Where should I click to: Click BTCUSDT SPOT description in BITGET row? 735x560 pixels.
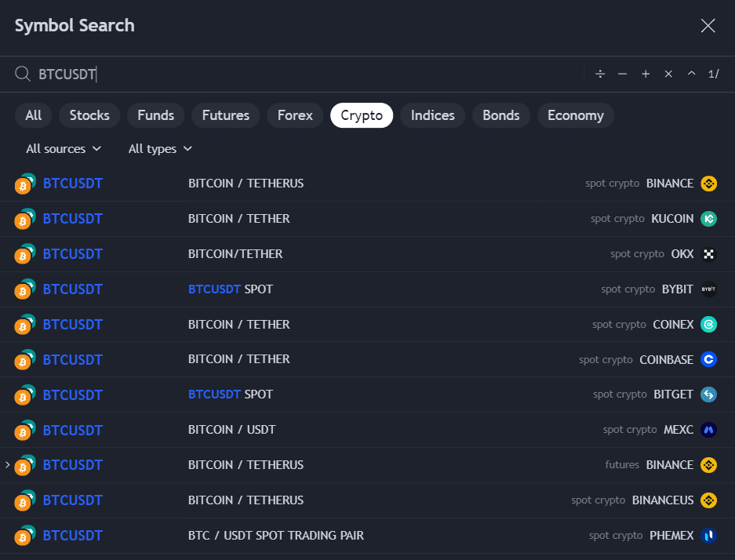coord(231,395)
